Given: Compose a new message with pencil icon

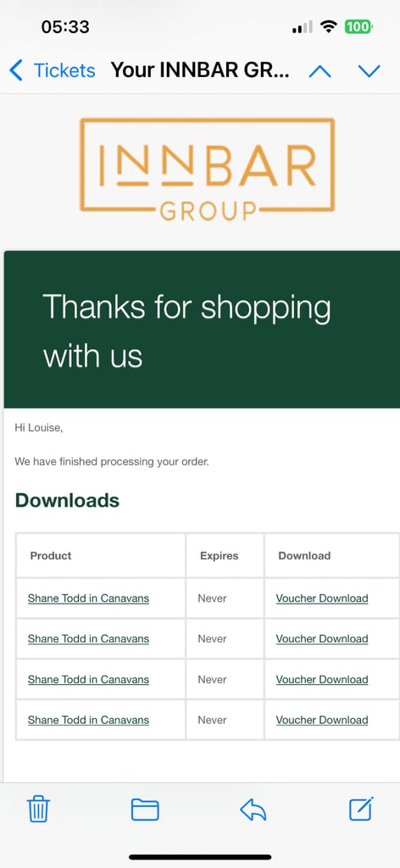Looking at the screenshot, I should pyautogui.click(x=361, y=809).
